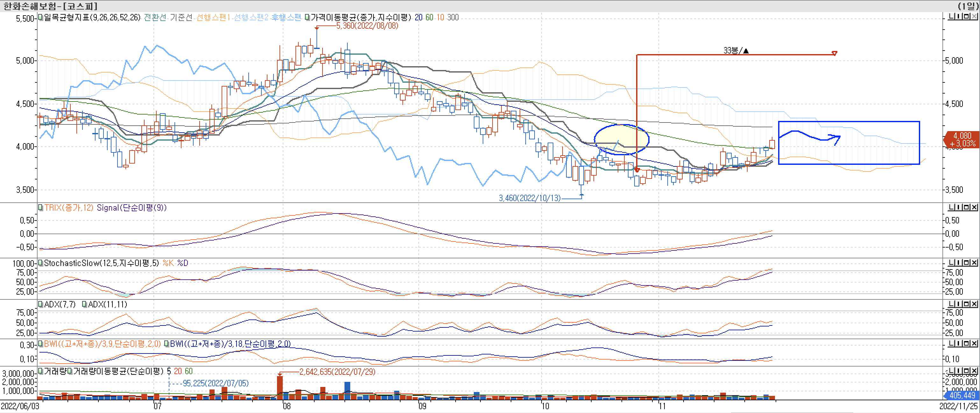Maximize the ADX panel with its square icon
Viewport: 980px width, 413px height.
point(967,304)
